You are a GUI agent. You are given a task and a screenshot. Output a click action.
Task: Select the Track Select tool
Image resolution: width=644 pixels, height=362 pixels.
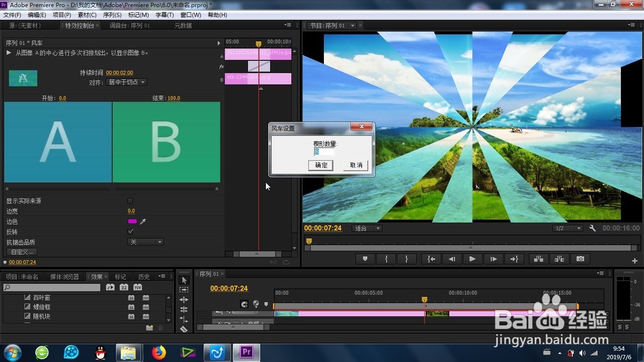[x=184, y=290]
